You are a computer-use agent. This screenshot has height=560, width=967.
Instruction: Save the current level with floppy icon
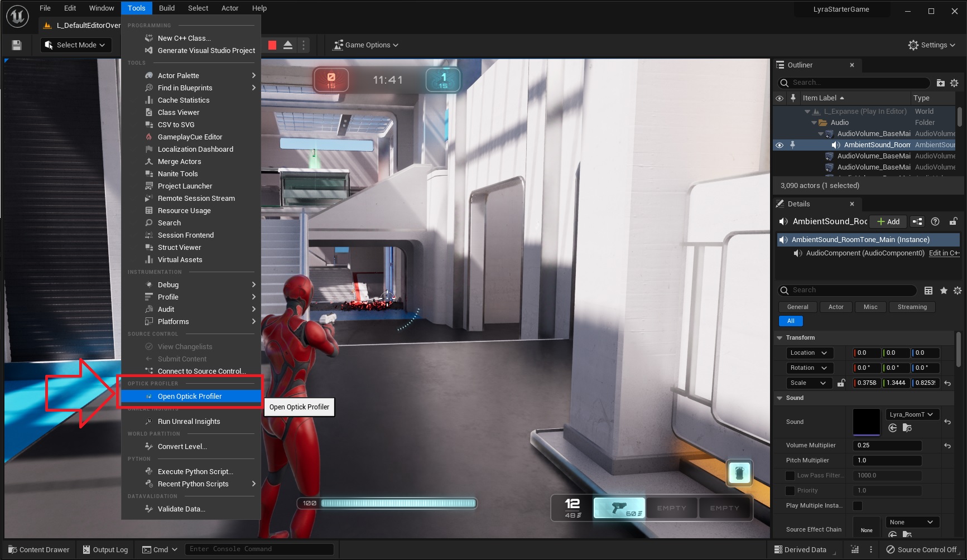click(x=17, y=45)
